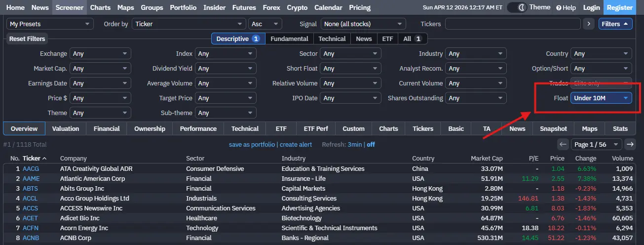Switch to the Ownership view tab
Screen dimensions: 644x245
pyautogui.click(x=150, y=128)
